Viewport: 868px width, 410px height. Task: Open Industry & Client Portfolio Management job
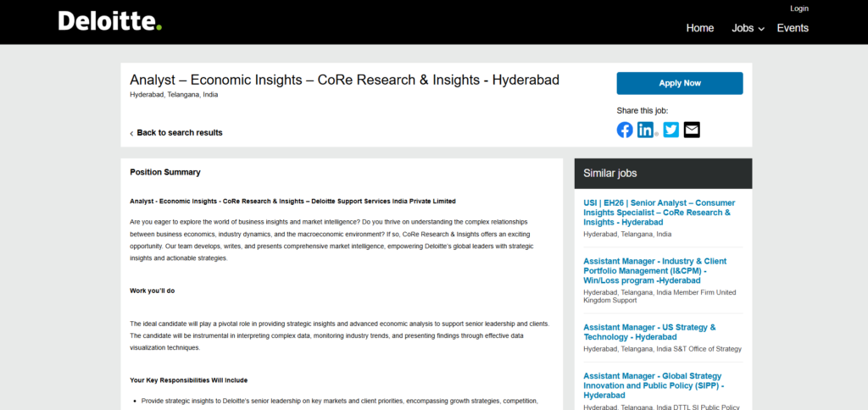pyautogui.click(x=654, y=270)
